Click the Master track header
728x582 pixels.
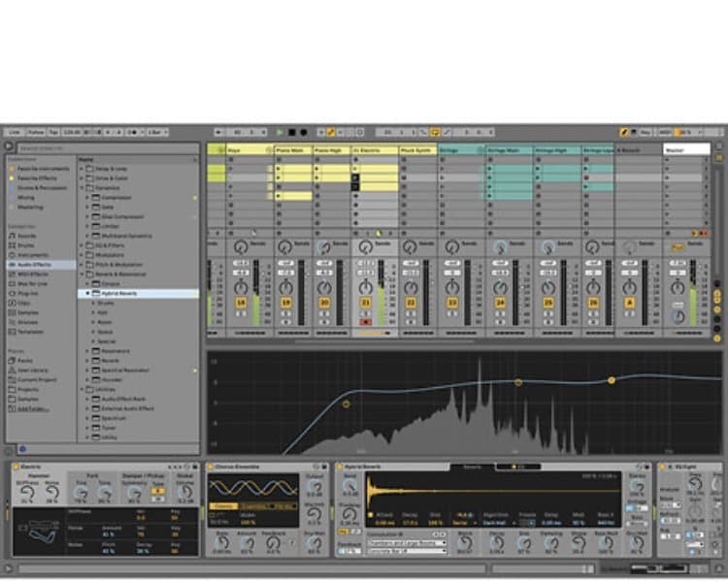point(686,150)
